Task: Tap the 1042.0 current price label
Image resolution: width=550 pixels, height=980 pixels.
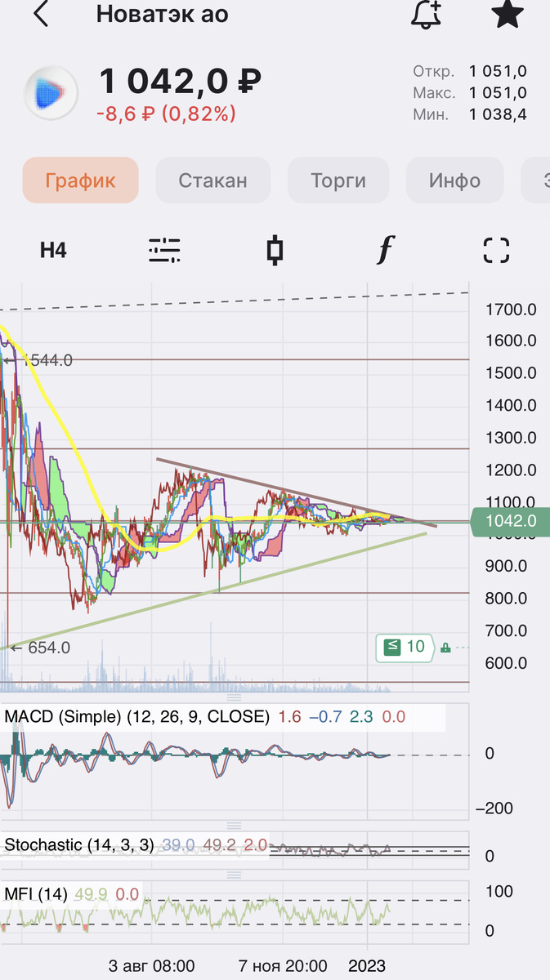Action: tap(509, 522)
